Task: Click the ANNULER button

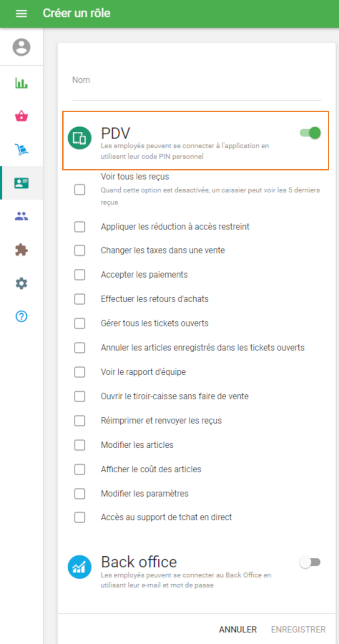Action: [x=238, y=630]
